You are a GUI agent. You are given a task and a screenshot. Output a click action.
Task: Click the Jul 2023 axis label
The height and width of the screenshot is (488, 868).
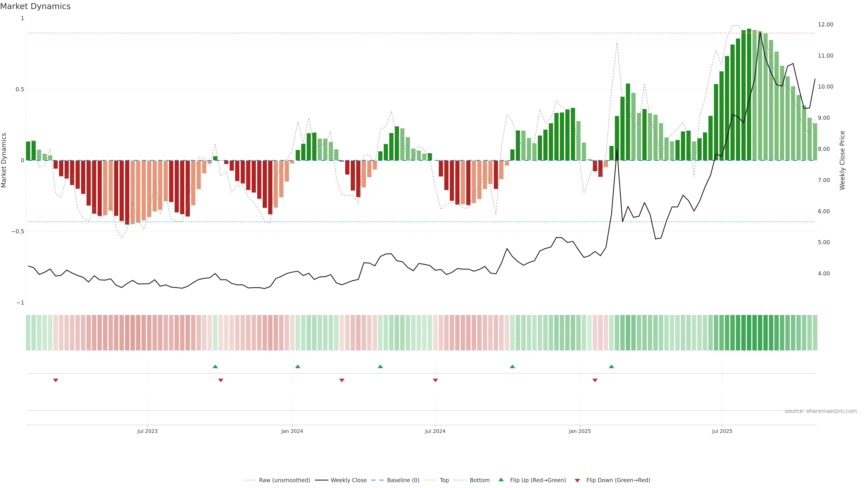tap(147, 431)
